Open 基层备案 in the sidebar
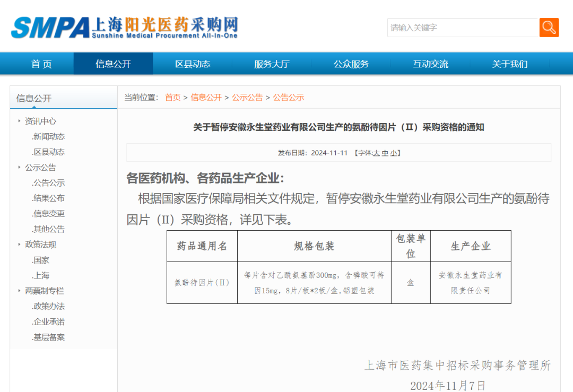The height and width of the screenshot is (392, 573). click(48, 337)
